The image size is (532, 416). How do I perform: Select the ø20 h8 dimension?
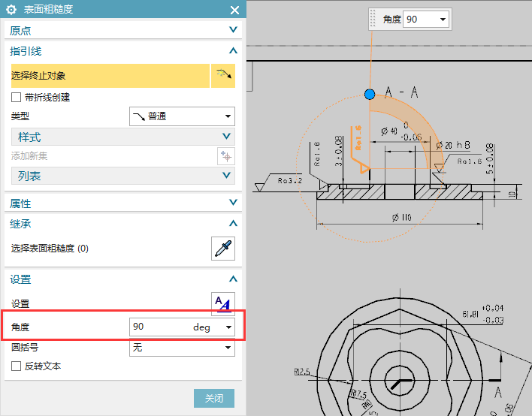click(x=453, y=145)
